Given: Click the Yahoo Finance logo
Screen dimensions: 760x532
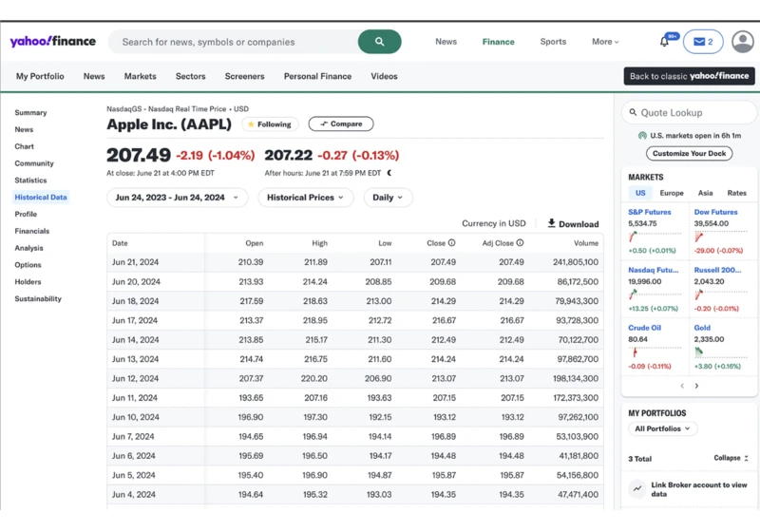Looking at the screenshot, I should click(x=53, y=41).
